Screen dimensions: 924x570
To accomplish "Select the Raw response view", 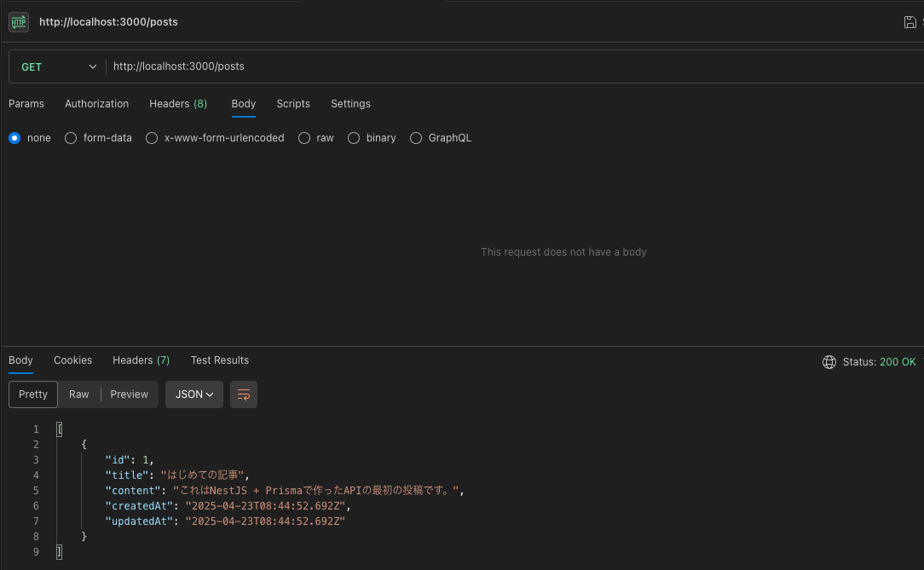I will point(79,394).
